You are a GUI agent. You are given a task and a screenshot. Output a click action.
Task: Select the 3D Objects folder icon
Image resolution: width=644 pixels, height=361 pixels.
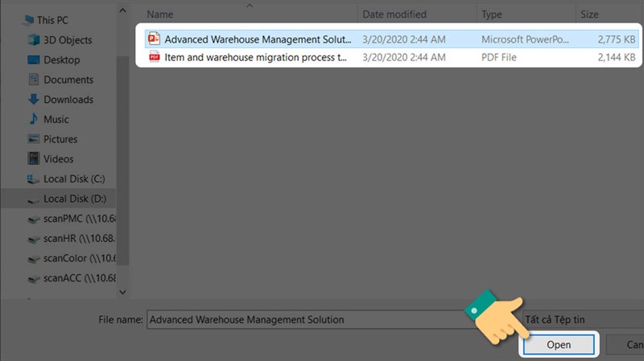click(33, 40)
